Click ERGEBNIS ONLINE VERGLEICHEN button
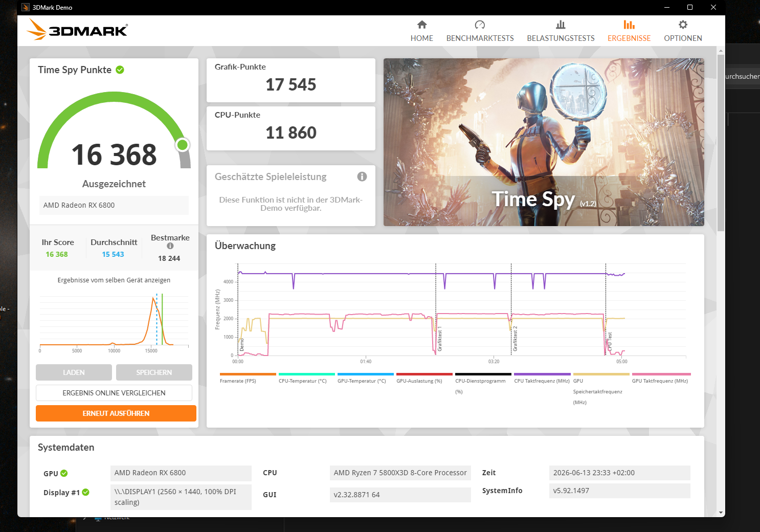 [114, 393]
